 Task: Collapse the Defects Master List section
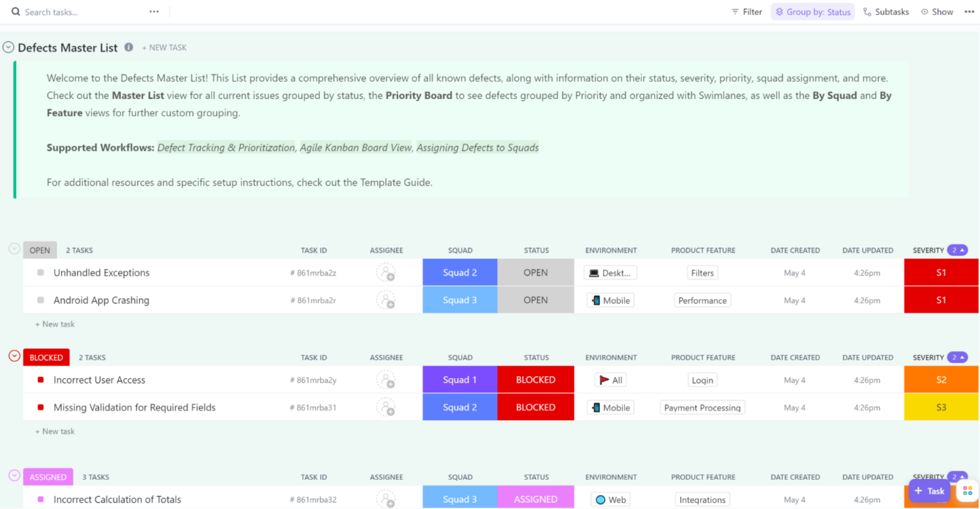[8, 47]
